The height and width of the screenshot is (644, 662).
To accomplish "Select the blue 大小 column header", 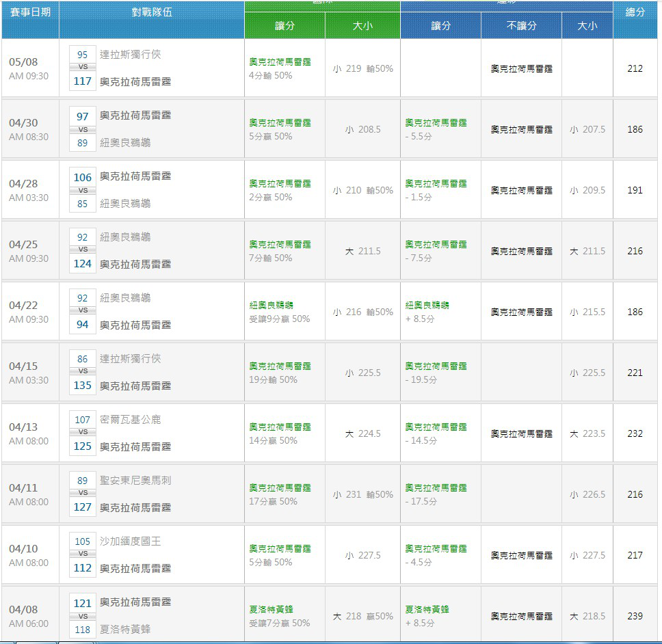I will pos(587,26).
